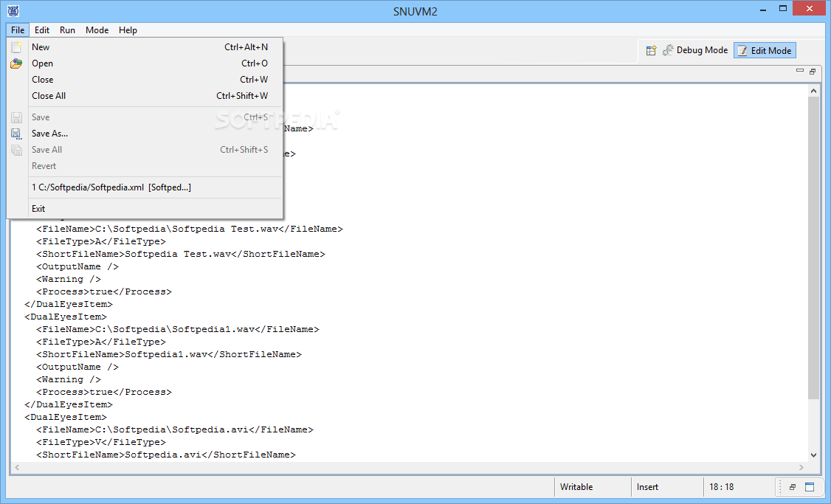This screenshot has width=831, height=504.
Task: Click the Save As floppy disk icon
Action: point(16,134)
